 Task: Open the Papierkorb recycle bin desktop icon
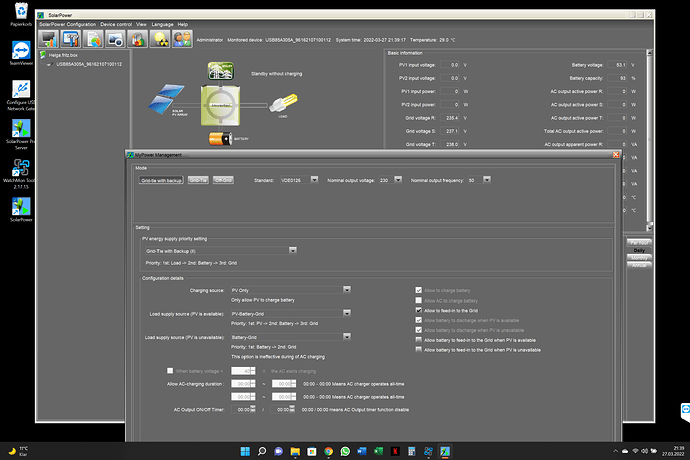click(21, 14)
